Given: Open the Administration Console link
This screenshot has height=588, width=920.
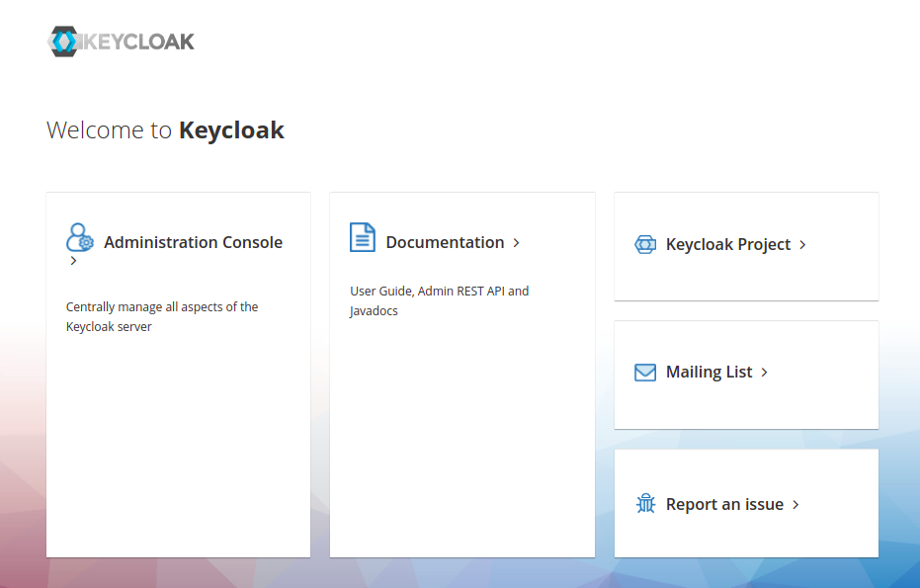Looking at the screenshot, I should click(x=193, y=242).
